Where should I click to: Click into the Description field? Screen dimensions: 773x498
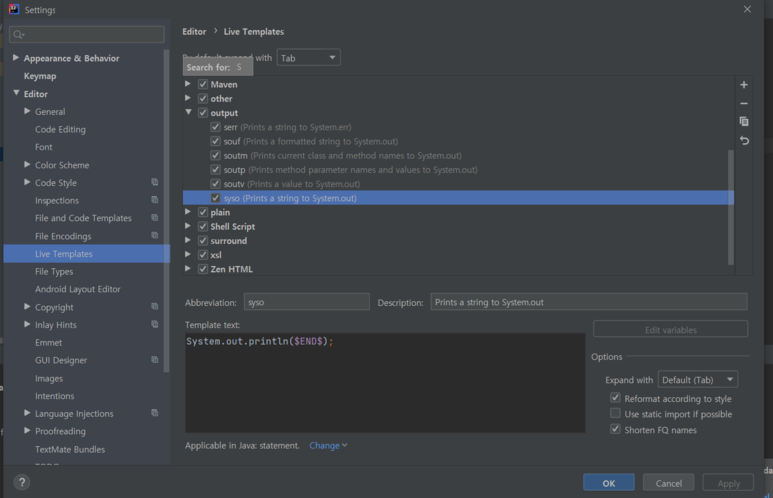pyautogui.click(x=589, y=302)
